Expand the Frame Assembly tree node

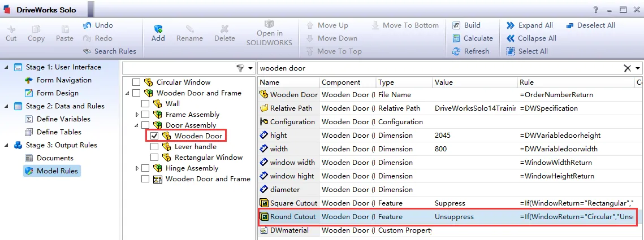[x=137, y=115]
